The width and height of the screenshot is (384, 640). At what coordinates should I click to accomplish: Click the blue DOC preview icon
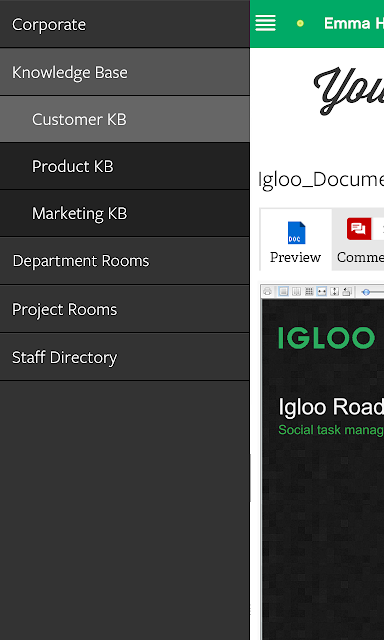coord(296,233)
